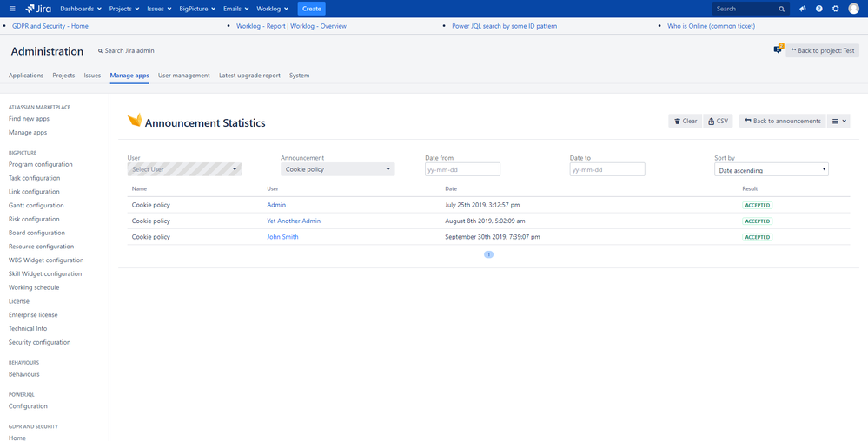868x441 pixels.
Task: Open Security configuration in sidebar
Action: click(x=40, y=343)
